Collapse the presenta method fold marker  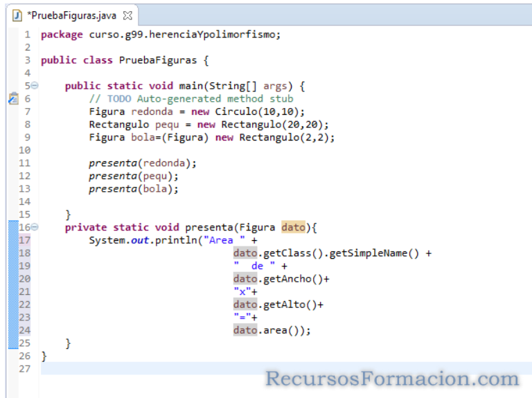35,227
